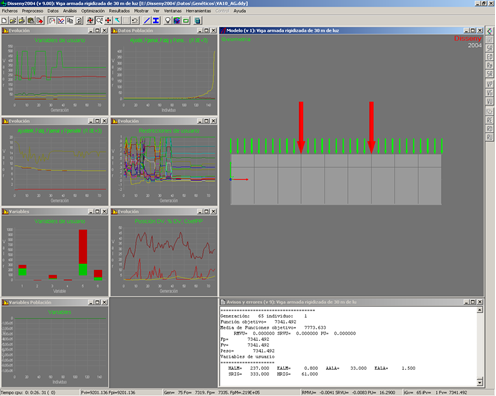This screenshot has height=396, width=496.
Task: Click the up arrow of Avisos y errores scrollbar
Action: (480, 310)
